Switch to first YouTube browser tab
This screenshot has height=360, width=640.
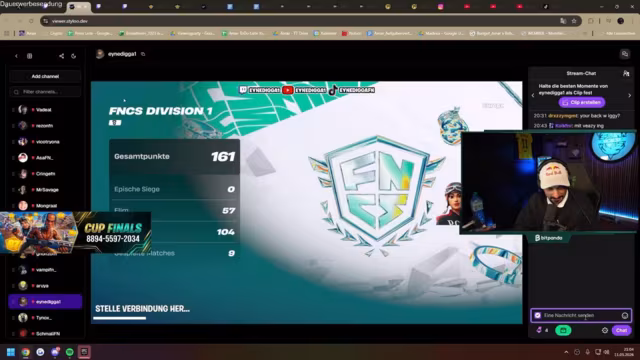point(467,7)
